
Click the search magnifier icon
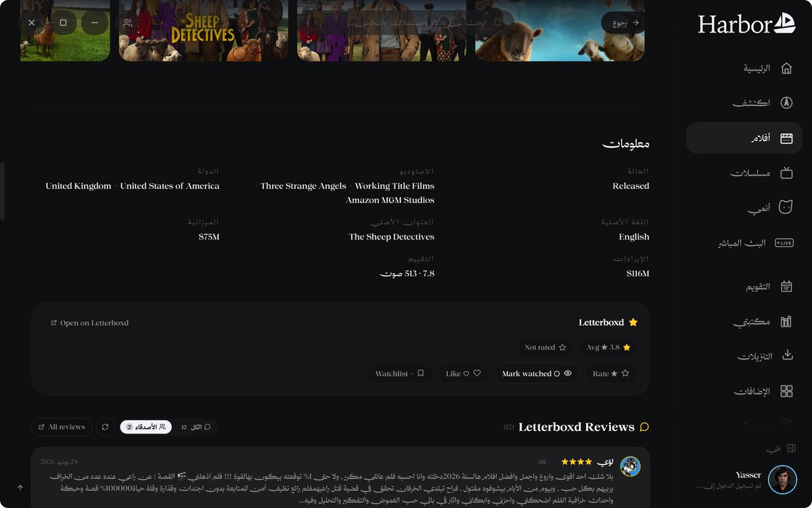tap(498, 22)
